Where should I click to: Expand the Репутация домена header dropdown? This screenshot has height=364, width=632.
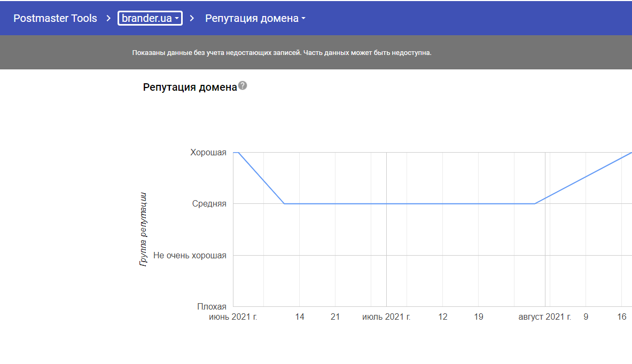tap(255, 18)
